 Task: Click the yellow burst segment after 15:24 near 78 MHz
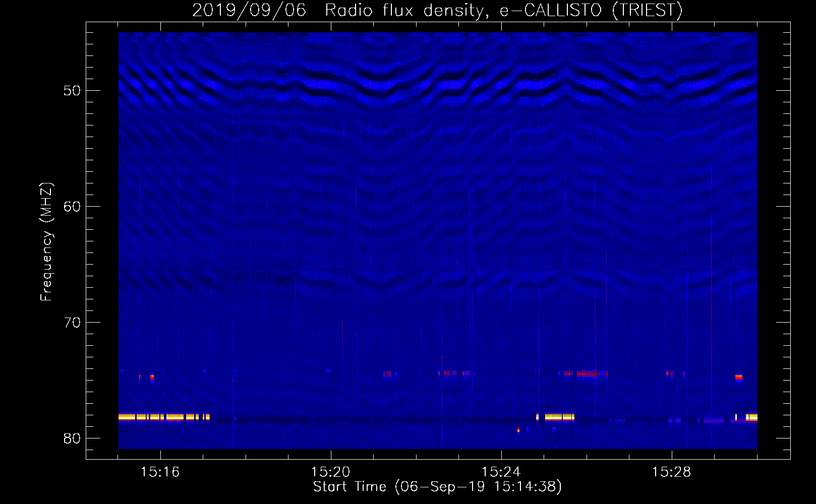tap(559, 417)
